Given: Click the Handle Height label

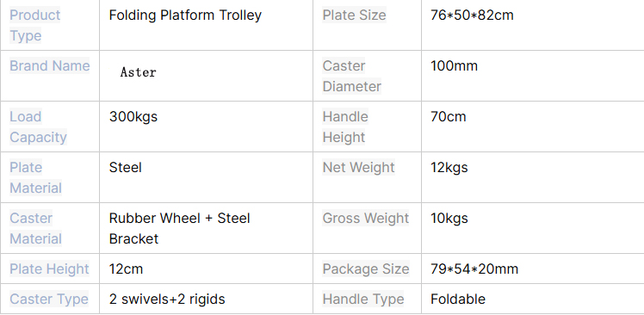Looking at the screenshot, I should pyautogui.click(x=345, y=127).
